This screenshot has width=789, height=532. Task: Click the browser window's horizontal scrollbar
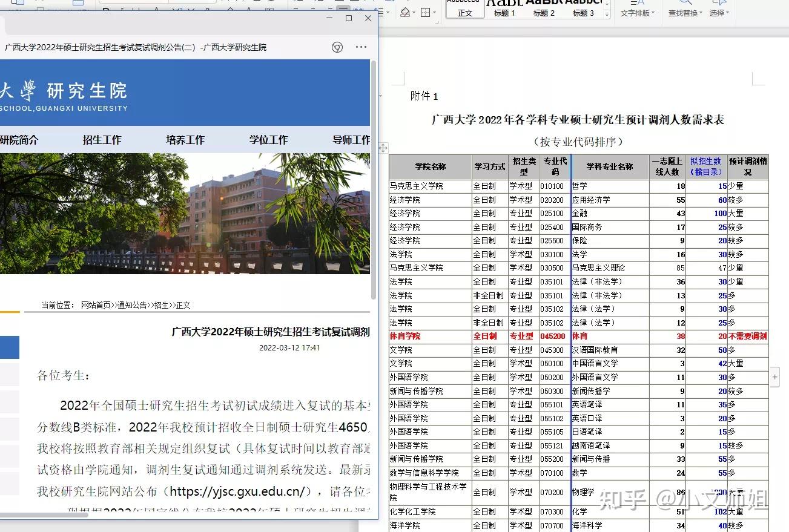pyautogui.click(x=44, y=514)
